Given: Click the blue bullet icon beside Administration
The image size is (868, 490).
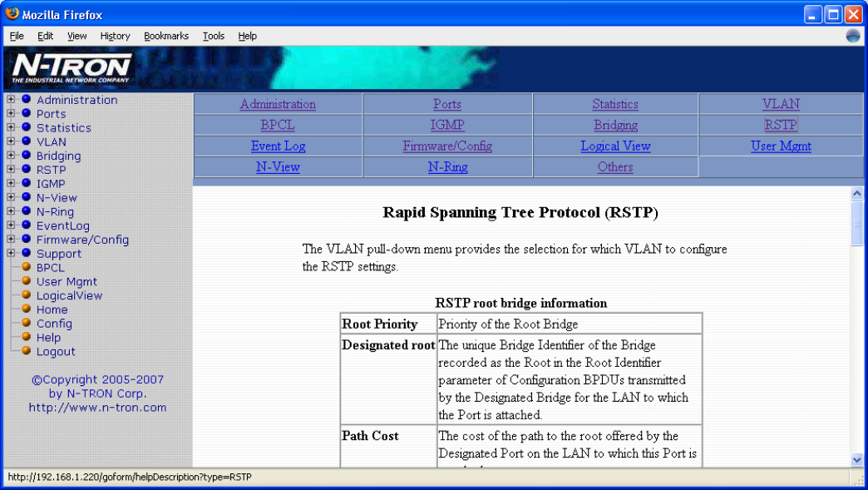Looking at the screenshot, I should 26,100.
